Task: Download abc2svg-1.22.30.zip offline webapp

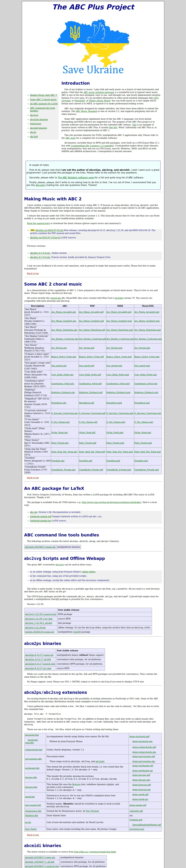Action: [x=35, y=627]
